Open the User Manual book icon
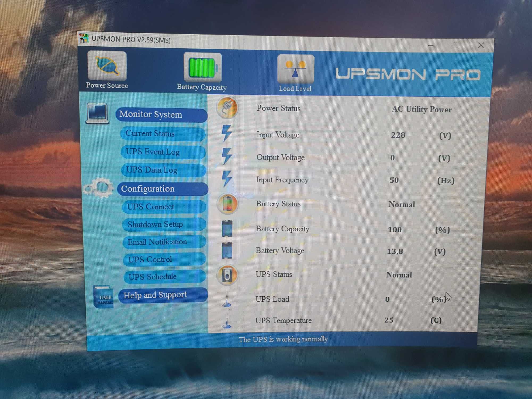Image resolution: width=532 pixels, height=399 pixels. pyautogui.click(x=103, y=297)
